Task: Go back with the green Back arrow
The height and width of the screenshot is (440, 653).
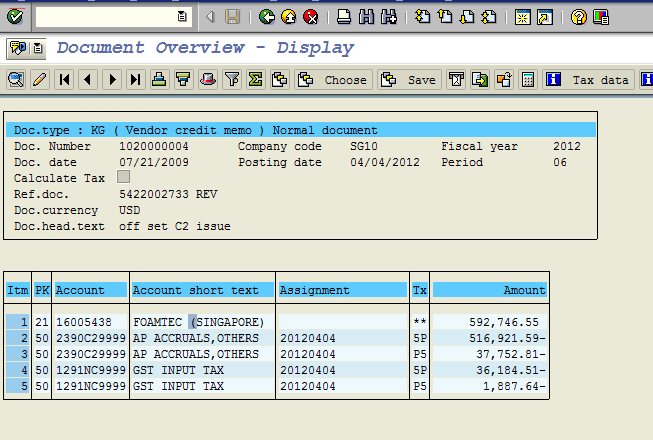Action: pos(267,17)
